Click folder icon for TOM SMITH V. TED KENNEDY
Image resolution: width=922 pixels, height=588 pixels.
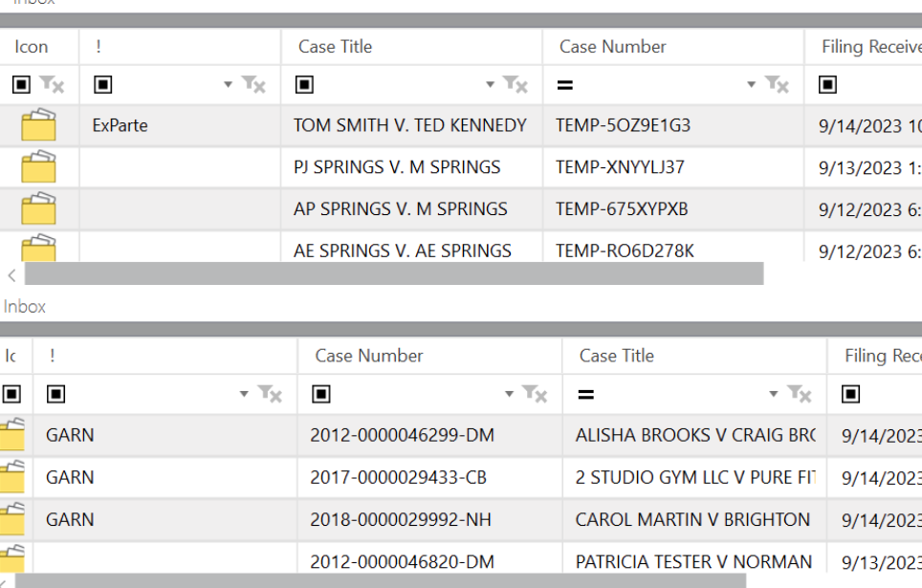[x=38, y=125]
